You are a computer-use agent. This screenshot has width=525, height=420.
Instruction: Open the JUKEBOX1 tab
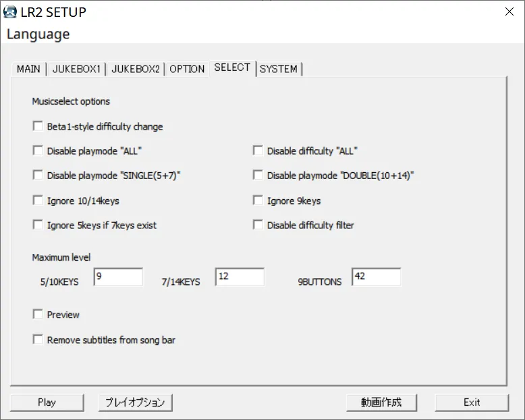[76, 69]
